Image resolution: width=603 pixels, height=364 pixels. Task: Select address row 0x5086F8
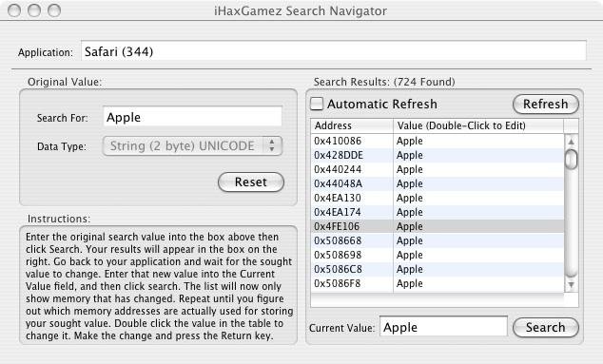click(x=438, y=283)
